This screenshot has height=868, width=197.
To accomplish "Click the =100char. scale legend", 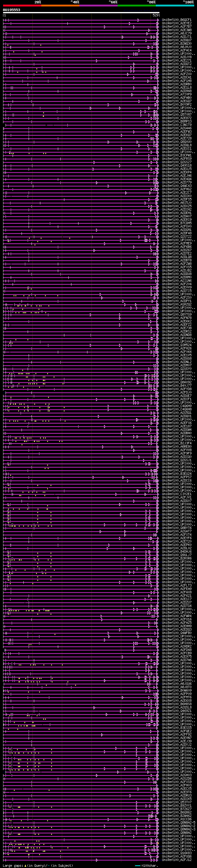I will (146, 866).
